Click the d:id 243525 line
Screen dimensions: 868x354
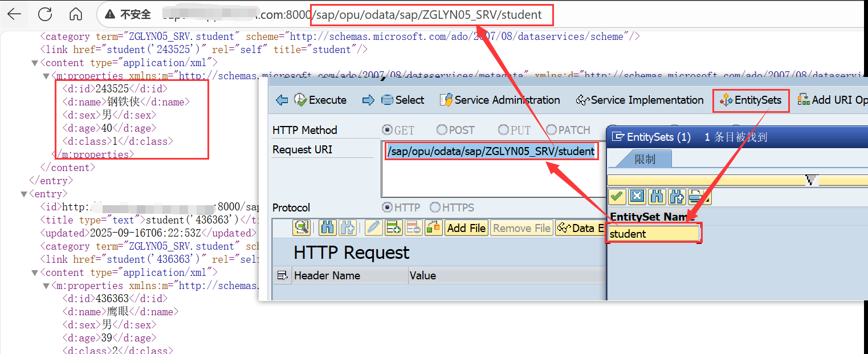pyautogui.click(x=115, y=89)
